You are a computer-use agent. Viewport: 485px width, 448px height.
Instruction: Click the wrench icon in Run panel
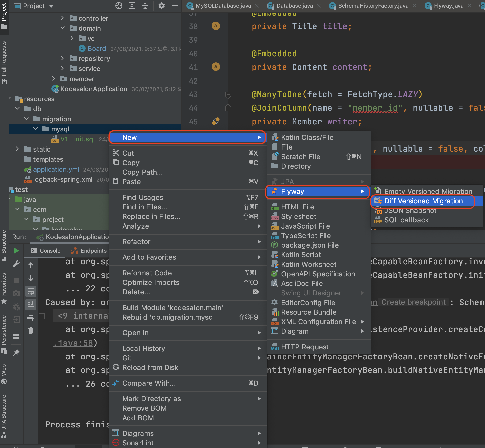pyautogui.click(x=16, y=264)
